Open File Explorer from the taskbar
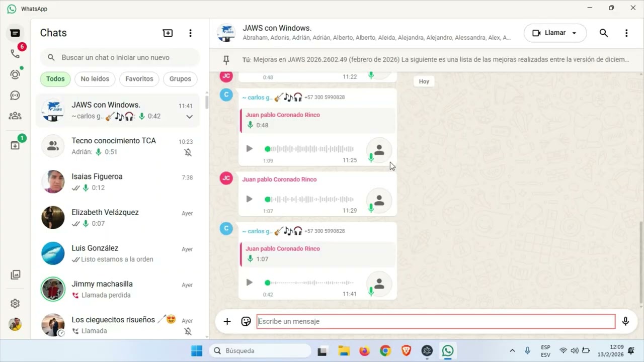Image resolution: width=644 pixels, height=362 pixels. 344,351
